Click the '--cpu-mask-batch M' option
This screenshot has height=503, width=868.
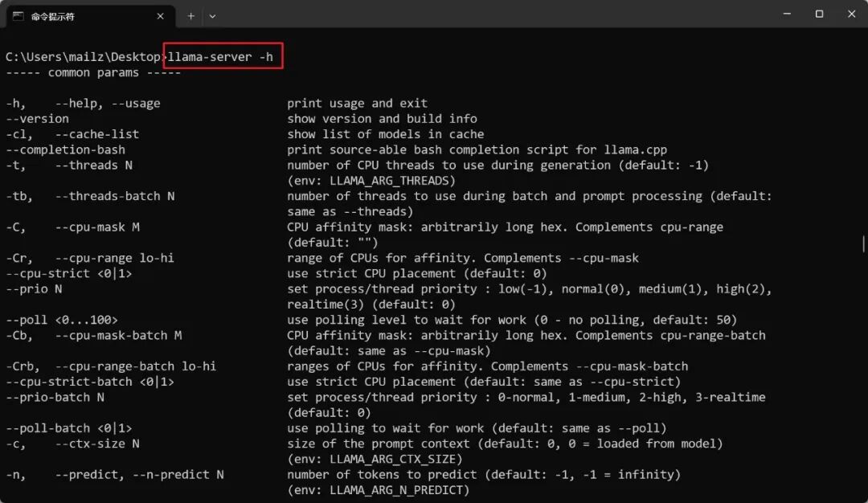click(118, 335)
